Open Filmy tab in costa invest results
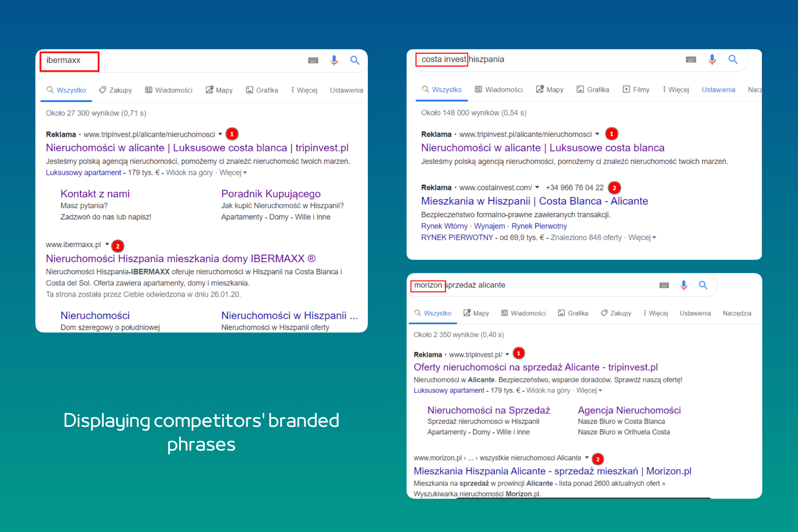Viewport: 798px width, 532px height. (x=636, y=90)
